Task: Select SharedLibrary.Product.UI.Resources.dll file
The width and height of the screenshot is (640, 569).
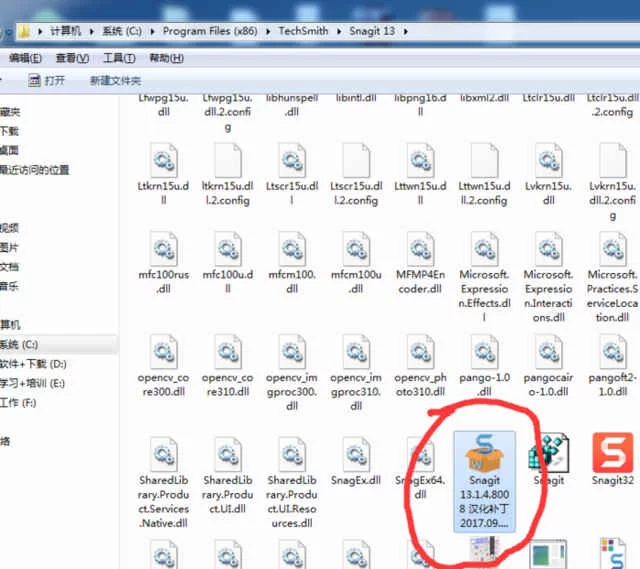Action: (292, 483)
